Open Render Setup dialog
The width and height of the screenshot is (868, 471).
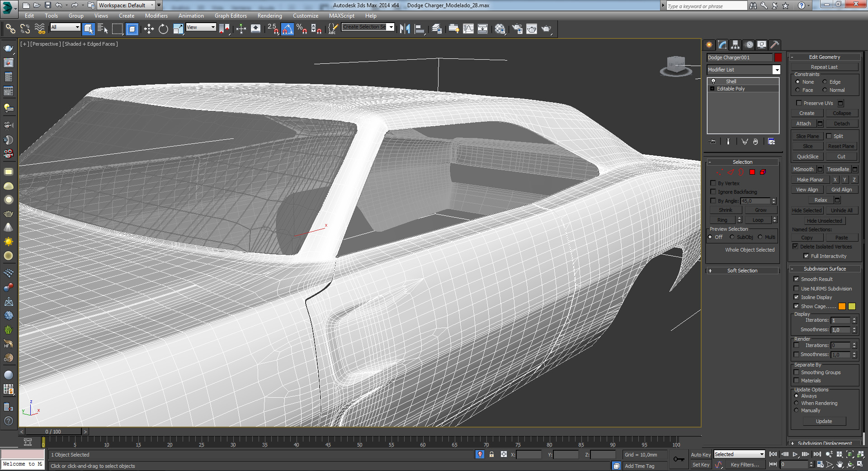(x=517, y=29)
